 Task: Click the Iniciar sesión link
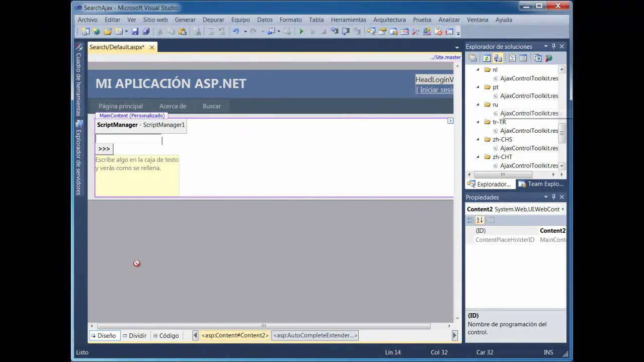point(435,89)
